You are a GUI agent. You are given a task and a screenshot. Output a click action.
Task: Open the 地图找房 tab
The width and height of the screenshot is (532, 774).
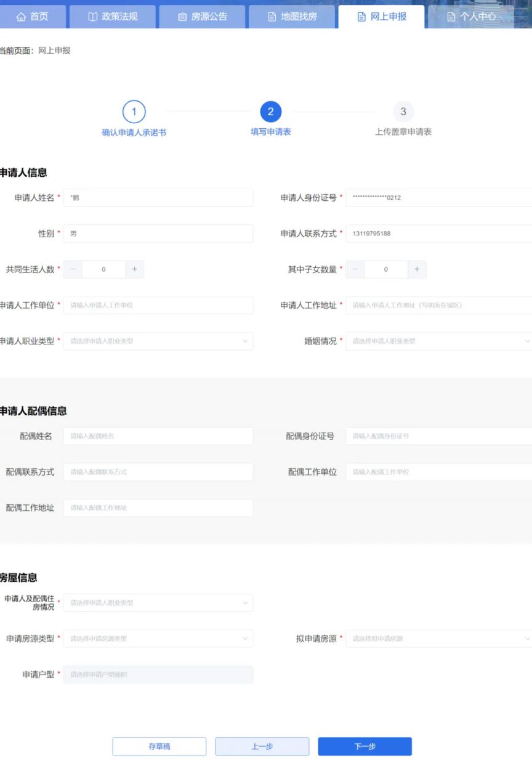click(x=292, y=17)
